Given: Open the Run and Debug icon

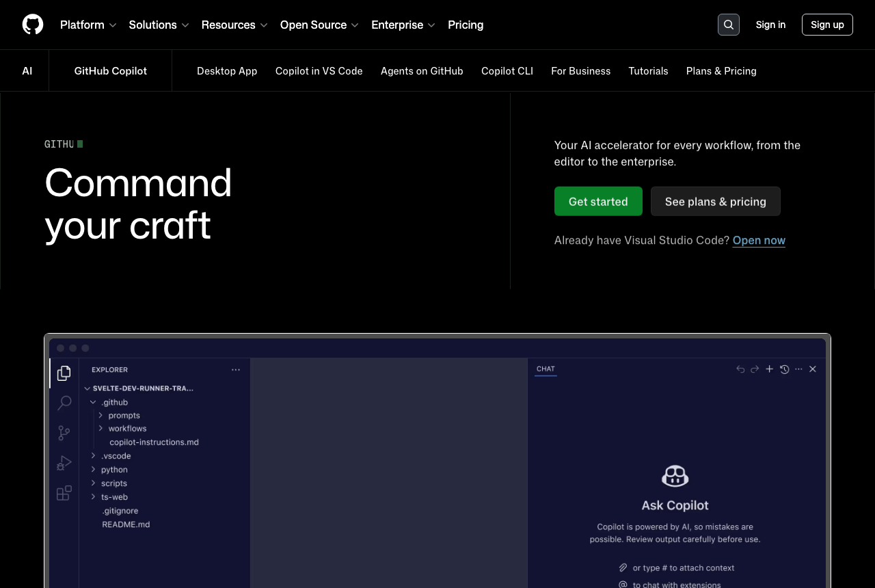Looking at the screenshot, I should 64,463.
